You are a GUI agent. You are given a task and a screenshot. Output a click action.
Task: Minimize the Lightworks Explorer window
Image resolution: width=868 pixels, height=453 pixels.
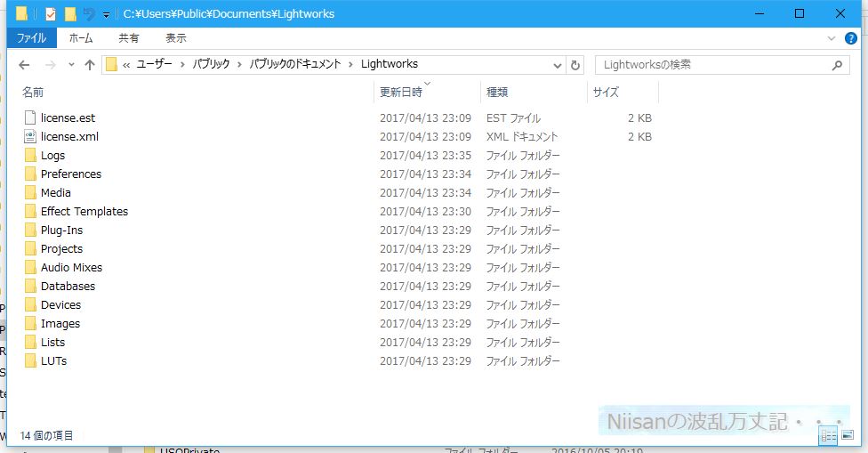759,14
